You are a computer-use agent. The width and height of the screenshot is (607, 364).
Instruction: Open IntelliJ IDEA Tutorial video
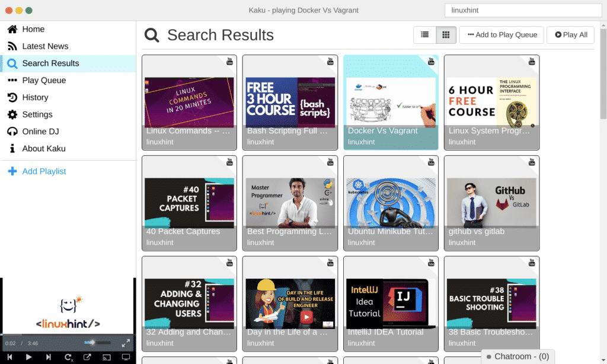click(391, 304)
